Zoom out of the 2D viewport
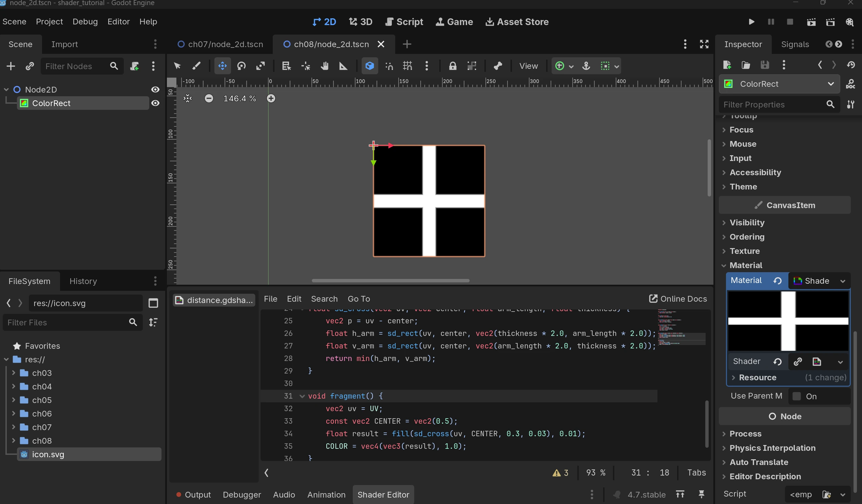The image size is (862, 504). pyautogui.click(x=209, y=98)
